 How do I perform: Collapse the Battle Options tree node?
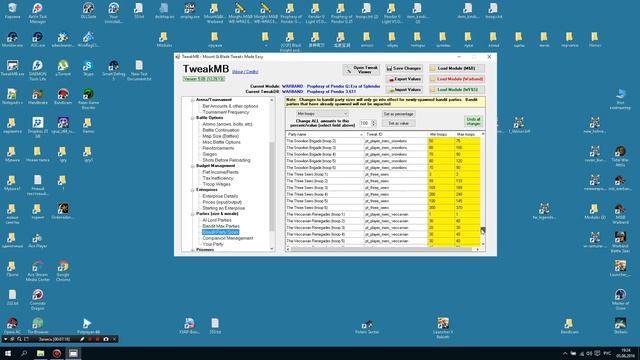coord(192,118)
